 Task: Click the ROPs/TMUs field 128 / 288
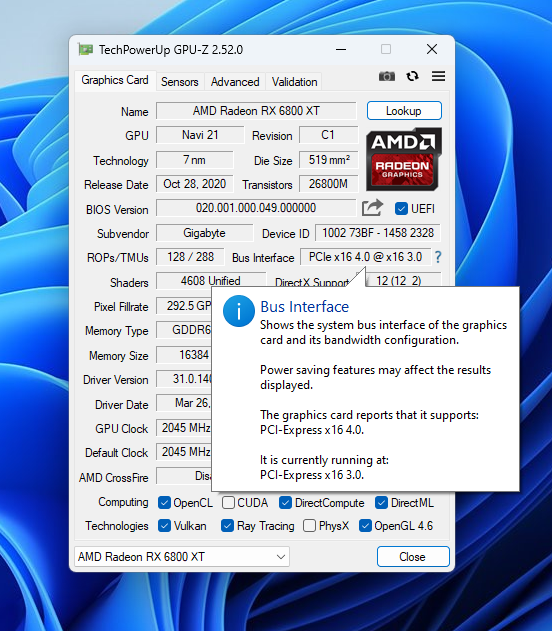[x=190, y=257]
